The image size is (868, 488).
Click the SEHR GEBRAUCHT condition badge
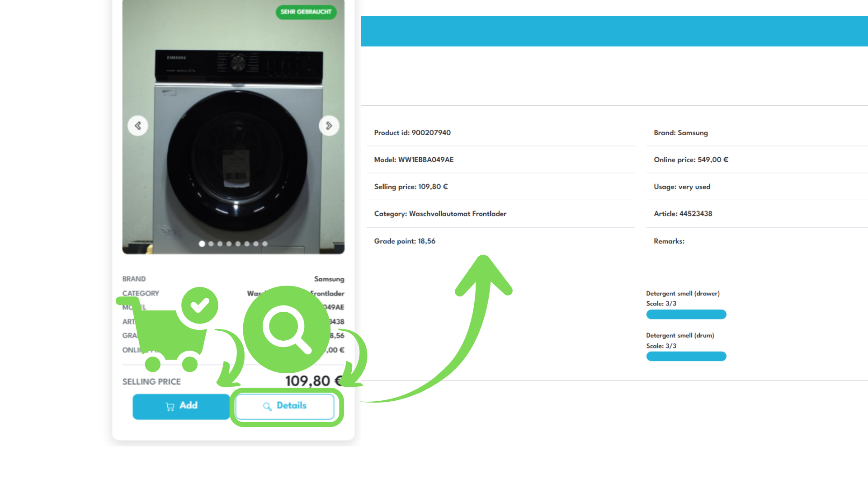click(306, 13)
